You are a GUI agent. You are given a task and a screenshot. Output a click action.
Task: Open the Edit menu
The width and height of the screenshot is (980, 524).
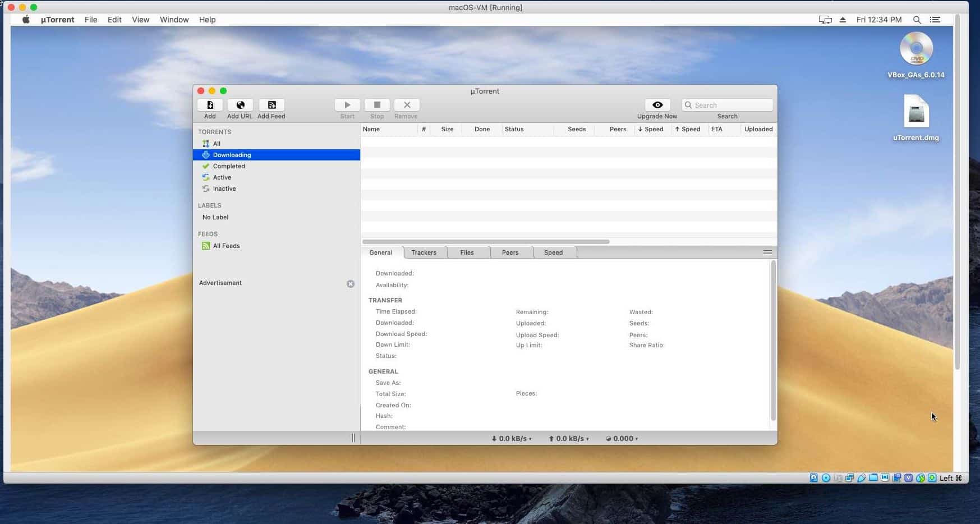114,20
